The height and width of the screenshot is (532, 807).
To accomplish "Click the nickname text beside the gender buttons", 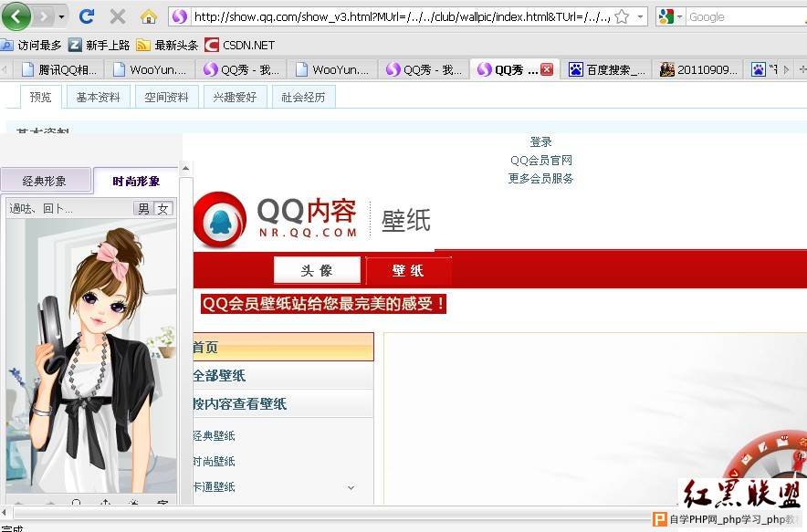I will [x=41, y=208].
